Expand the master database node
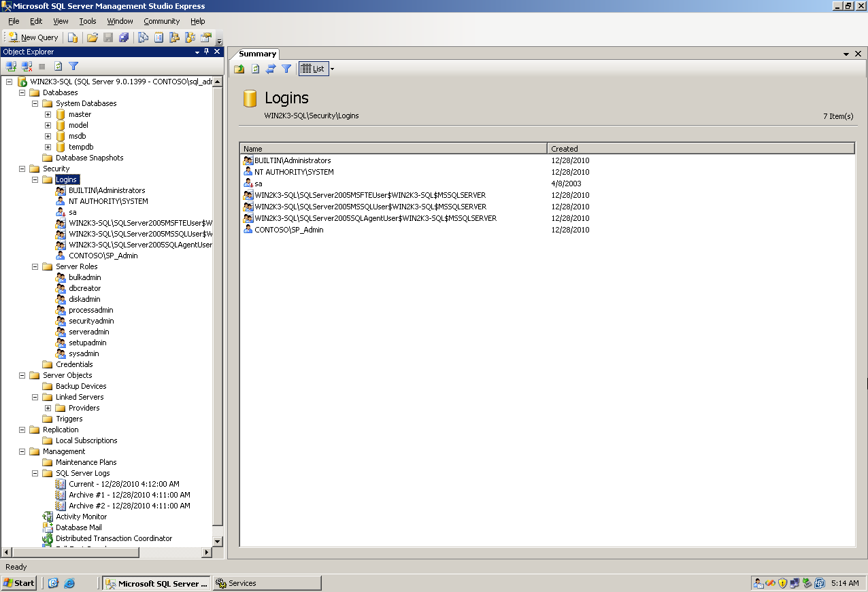The image size is (868, 592). pos(47,114)
